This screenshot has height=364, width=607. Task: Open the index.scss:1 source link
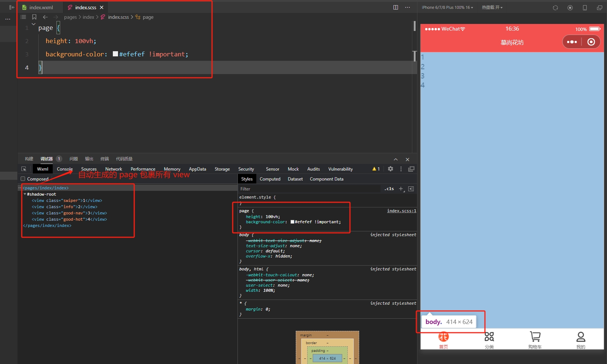[401, 211]
